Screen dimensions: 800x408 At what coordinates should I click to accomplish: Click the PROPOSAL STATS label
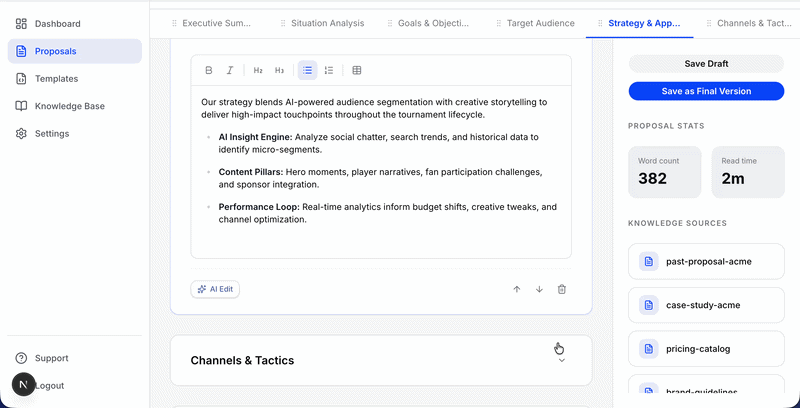click(666, 125)
